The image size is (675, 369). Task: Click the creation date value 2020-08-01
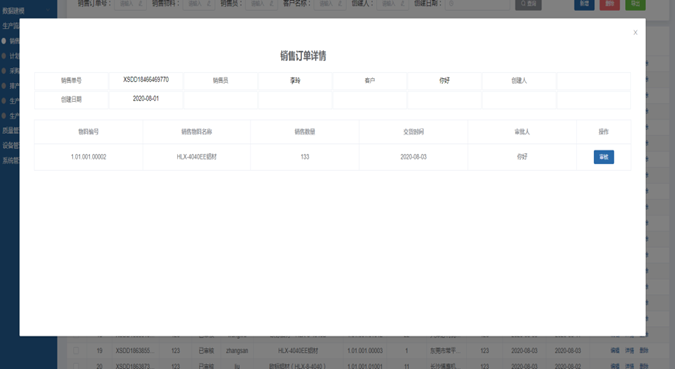tap(146, 99)
